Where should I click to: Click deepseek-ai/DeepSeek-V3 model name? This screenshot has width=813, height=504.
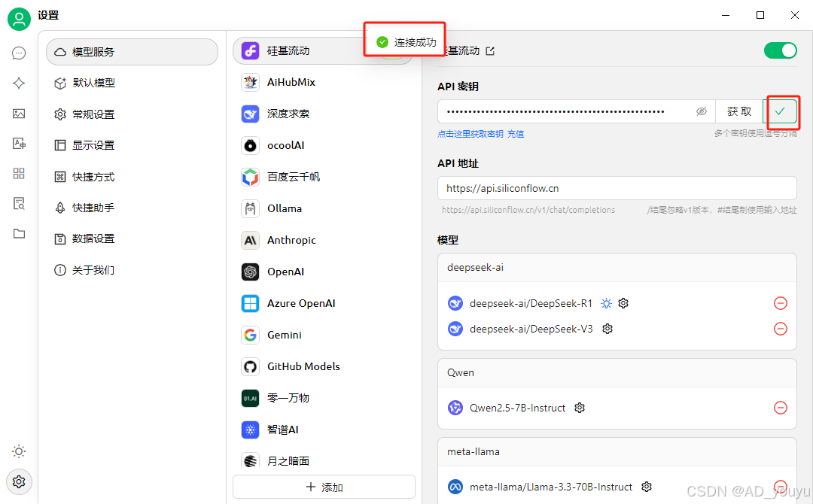coord(531,329)
